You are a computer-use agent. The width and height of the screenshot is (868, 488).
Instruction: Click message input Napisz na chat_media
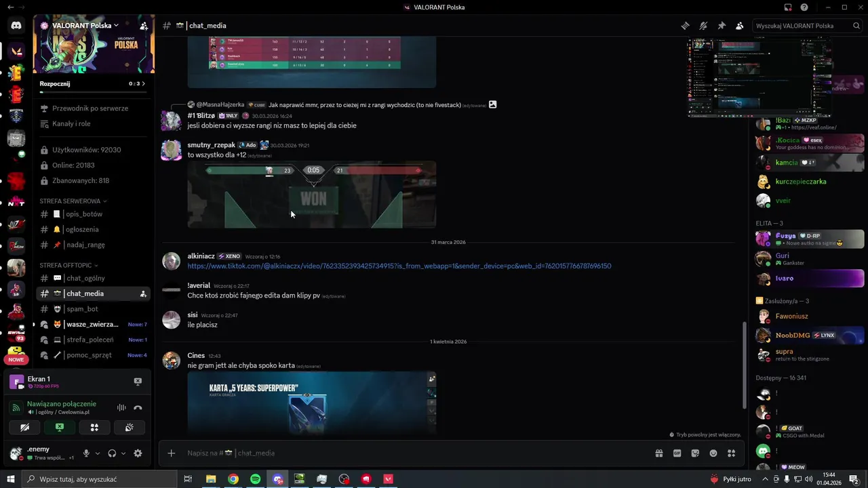tap(414, 453)
